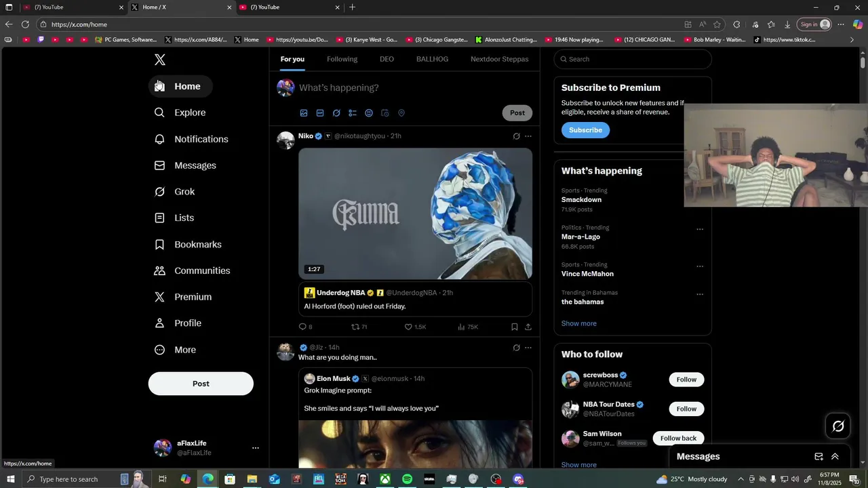Image resolution: width=868 pixels, height=488 pixels.
Task: Go to Messages in the sidebar
Action: [x=185, y=165]
